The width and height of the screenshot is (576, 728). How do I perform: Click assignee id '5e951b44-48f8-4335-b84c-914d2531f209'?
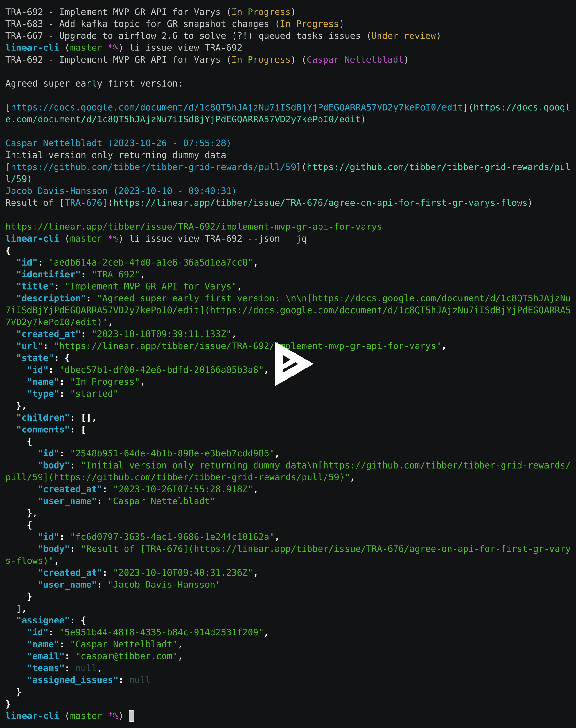tap(162, 632)
